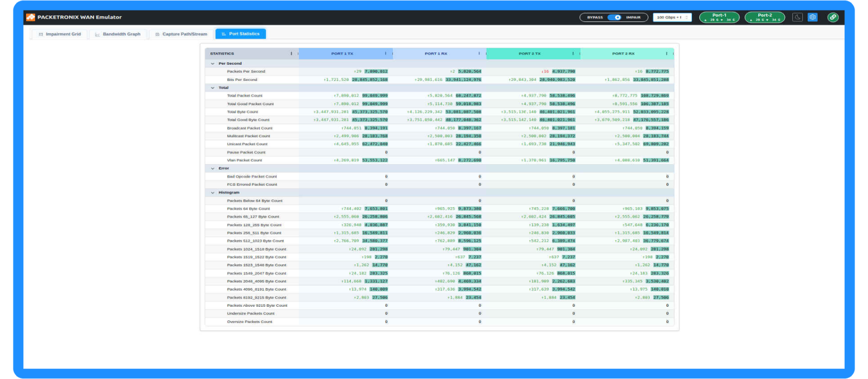Viewport: 868px width, 379px height.
Task: Collapse the Total group
Action: click(212, 87)
